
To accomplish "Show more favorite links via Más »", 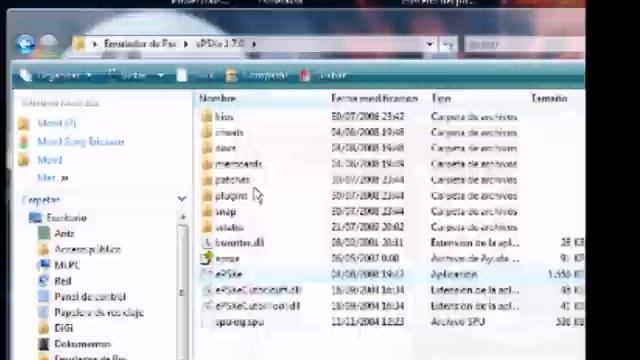I will coord(53,178).
